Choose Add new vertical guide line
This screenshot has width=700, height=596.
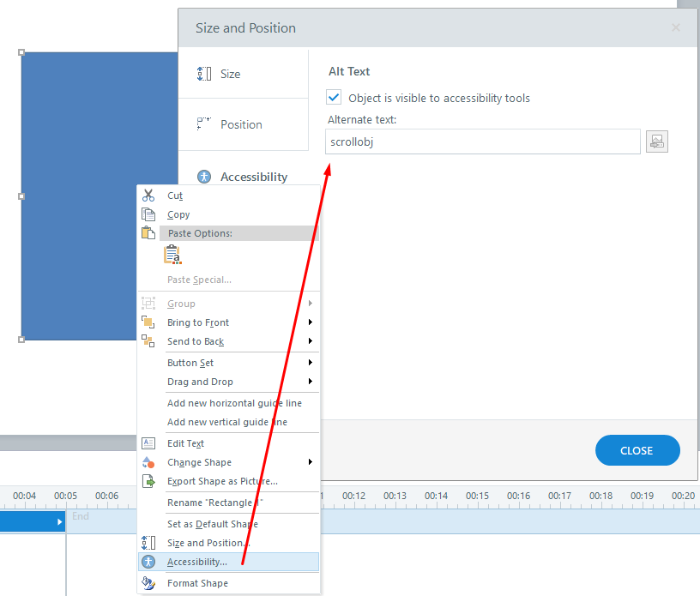pos(228,422)
